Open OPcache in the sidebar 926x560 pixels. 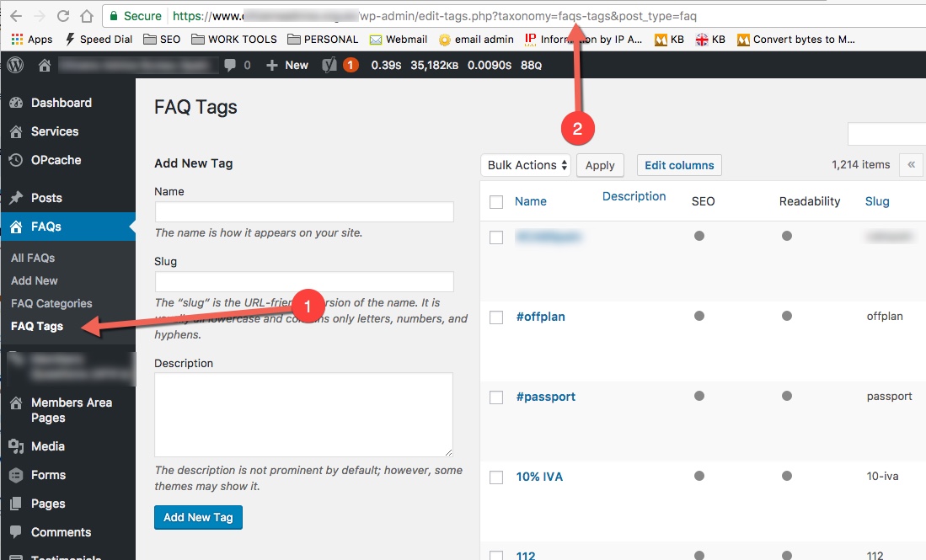point(56,160)
